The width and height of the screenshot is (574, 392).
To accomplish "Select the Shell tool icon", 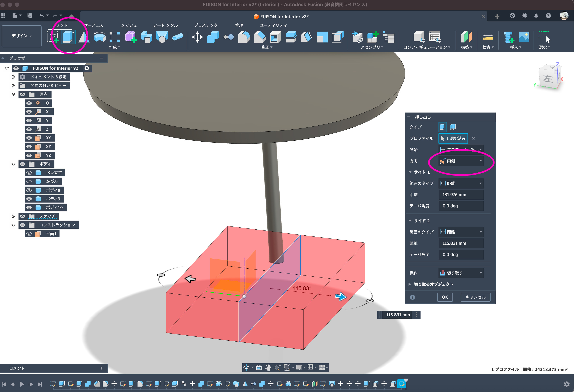I will tap(275, 37).
